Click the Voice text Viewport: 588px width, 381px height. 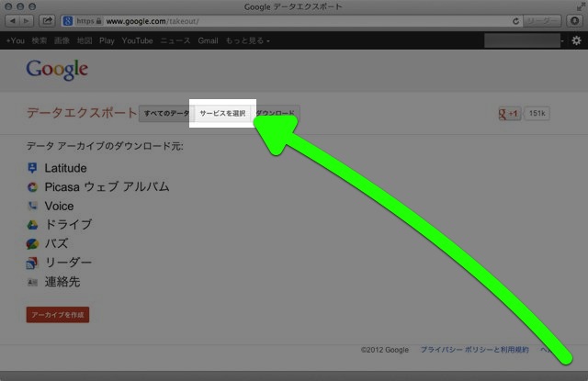point(59,206)
